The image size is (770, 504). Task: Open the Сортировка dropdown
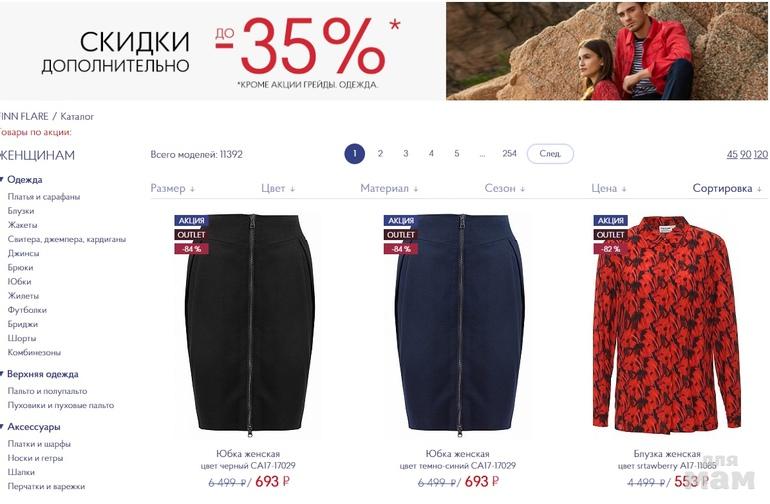click(x=727, y=189)
